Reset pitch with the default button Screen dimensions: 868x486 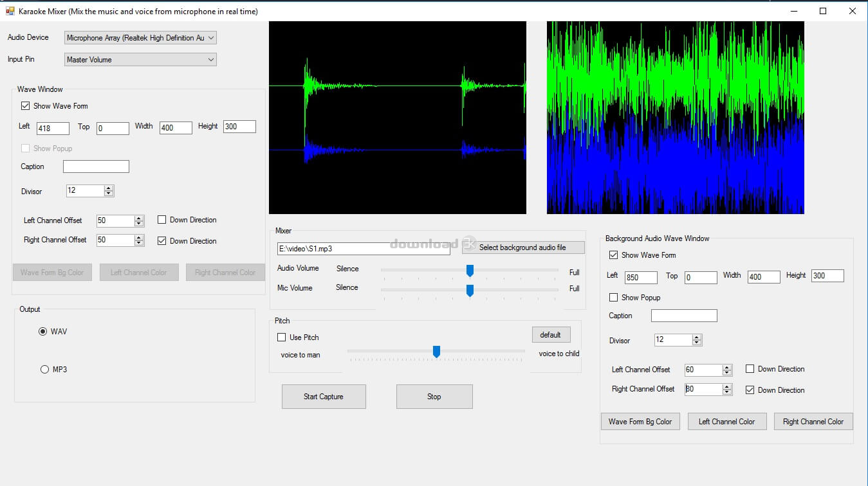point(551,335)
